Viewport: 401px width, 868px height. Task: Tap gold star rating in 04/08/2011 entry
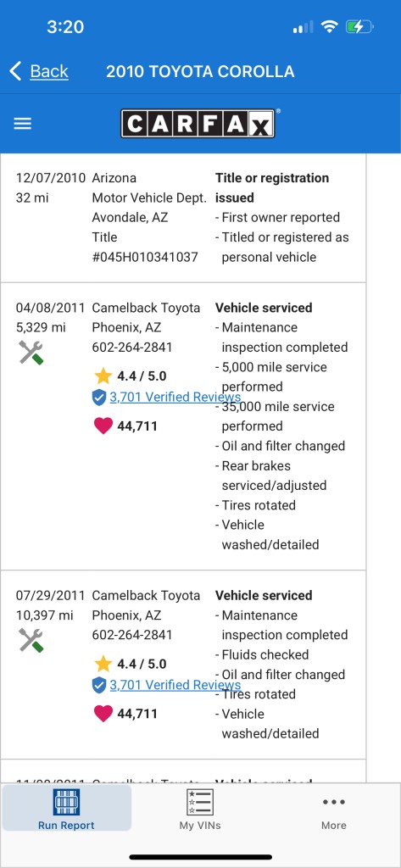pyautogui.click(x=103, y=376)
